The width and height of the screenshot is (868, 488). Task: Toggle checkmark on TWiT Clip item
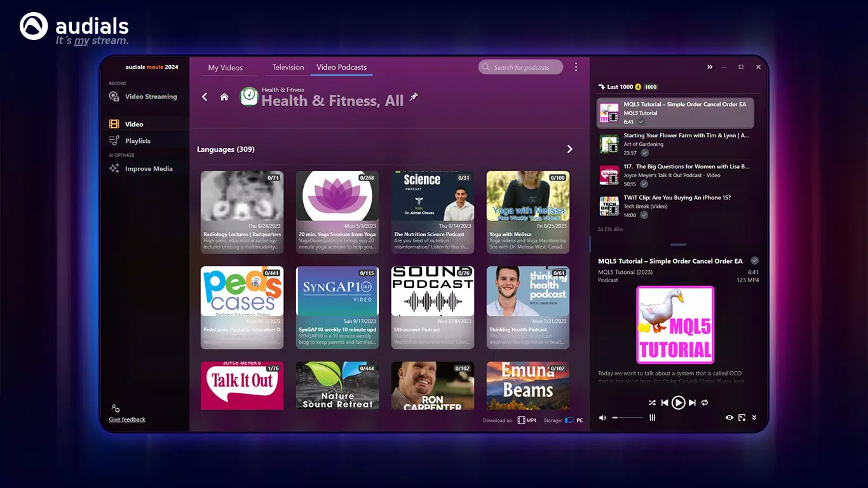tap(644, 215)
